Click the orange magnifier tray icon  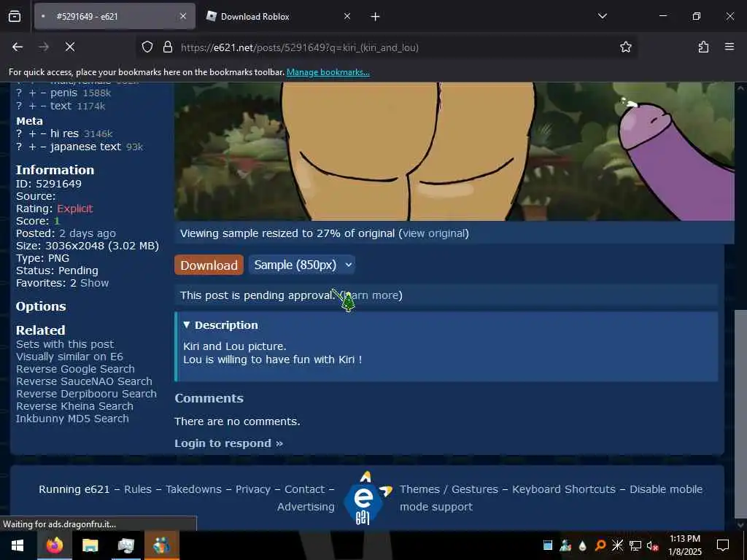tap(600, 545)
